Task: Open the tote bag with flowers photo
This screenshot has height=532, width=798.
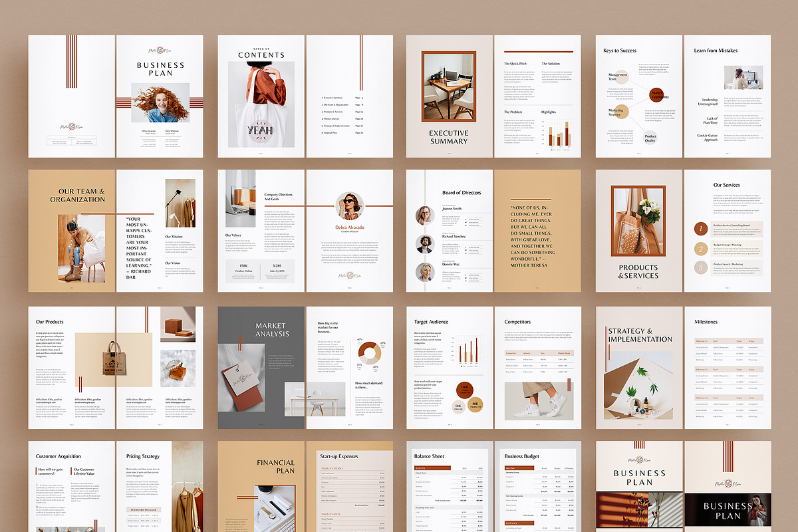Action: [638, 221]
